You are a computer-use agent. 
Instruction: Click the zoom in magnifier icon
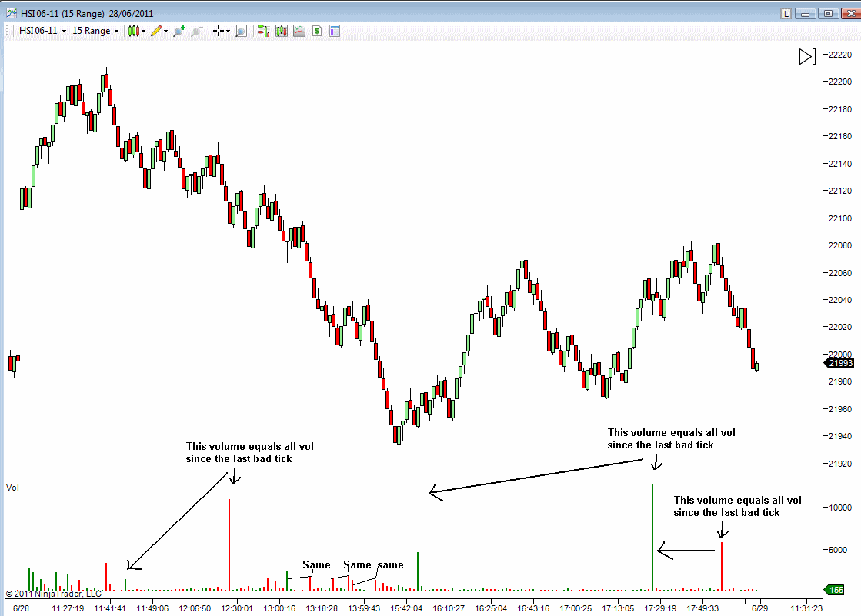click(179, 31)
